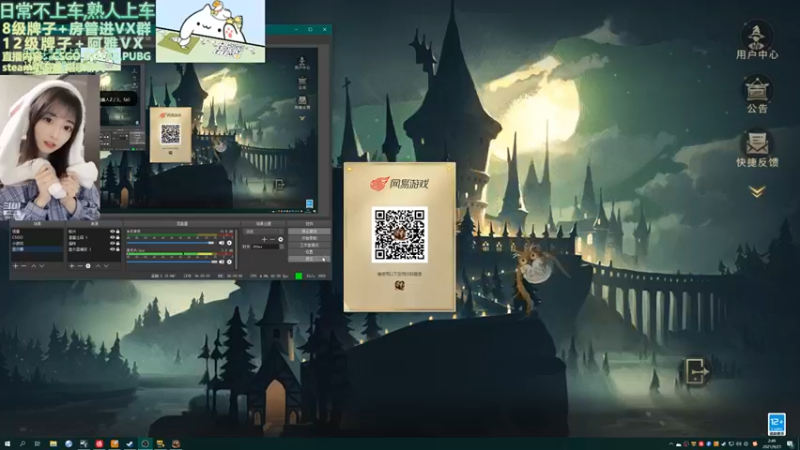Viewport: 800px width, 450px height.
Task: Select the highlighted 显示器 scene in OBS
Action: point(37,249)
